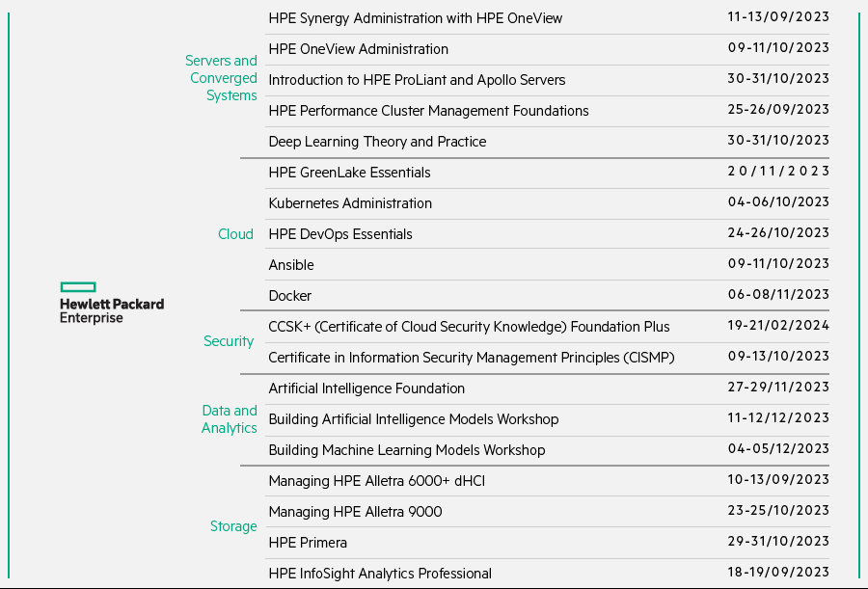The image size is (868, 589).
Task: Click the green HPE element icon
Action: click(77, 285)
